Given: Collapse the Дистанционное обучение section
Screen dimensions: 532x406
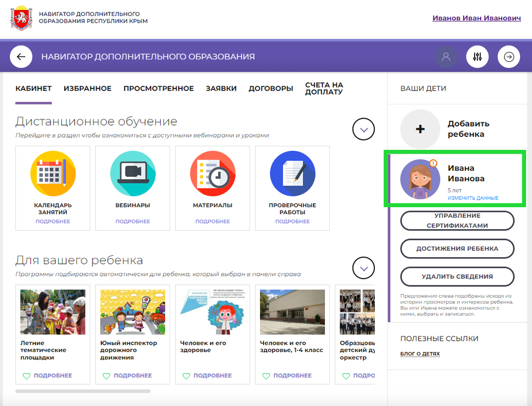Looking at the screenshot, I should (x=364, y=130).
